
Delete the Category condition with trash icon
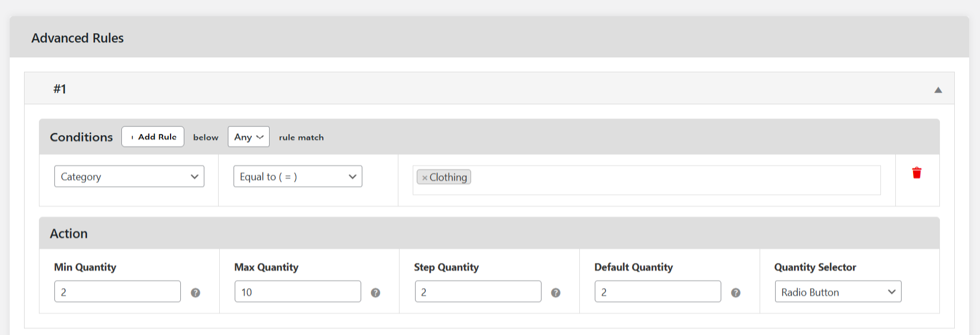[916, 173]
